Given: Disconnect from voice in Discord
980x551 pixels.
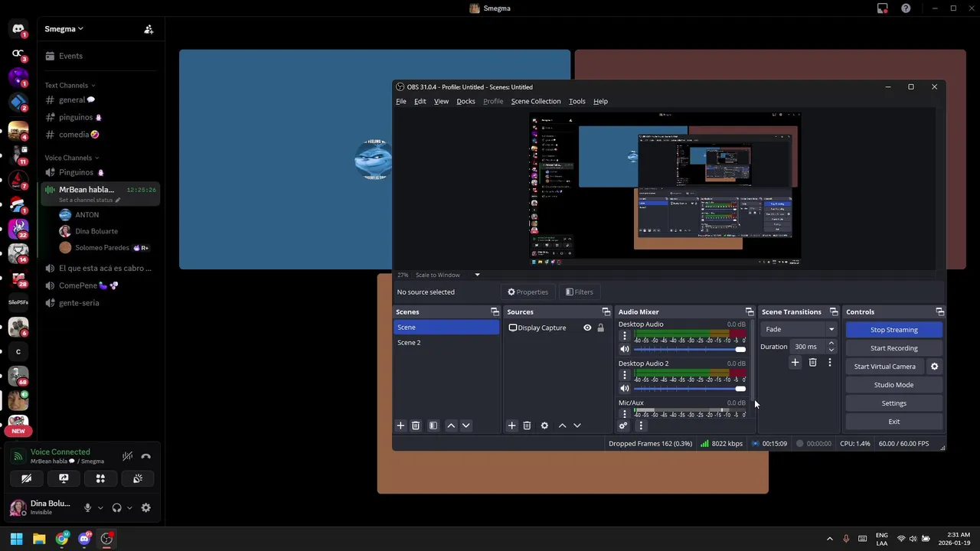Looking at the screenshot, I should point(146,457).
